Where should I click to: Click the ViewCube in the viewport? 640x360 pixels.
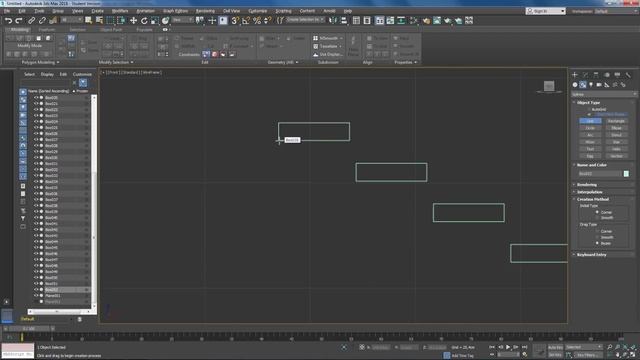(x=549, y=86)
